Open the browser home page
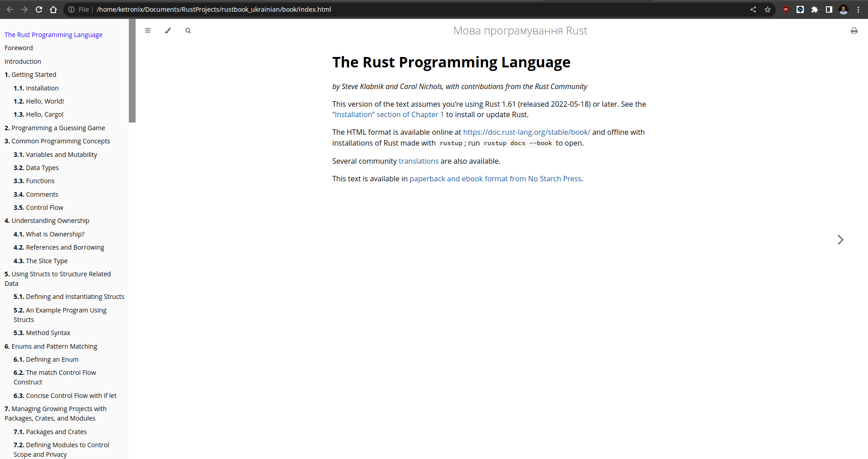 [x=53, y=9]
